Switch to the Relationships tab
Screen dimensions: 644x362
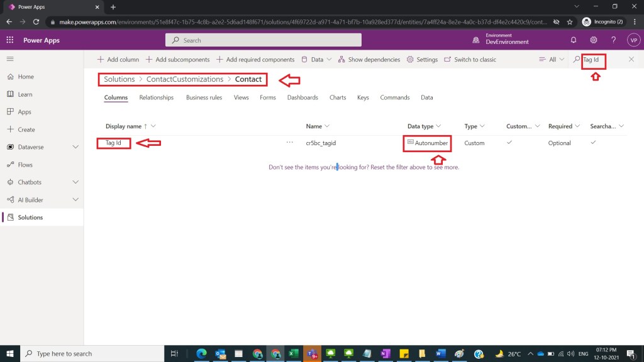(156, 97)
